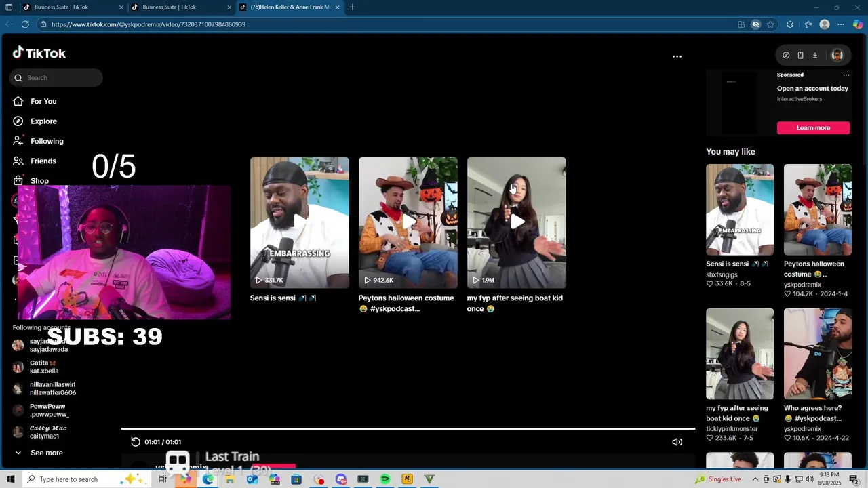Click Singles Live taskbar widget
Screen dimensions: 868x488
click(x=719, y=479)
